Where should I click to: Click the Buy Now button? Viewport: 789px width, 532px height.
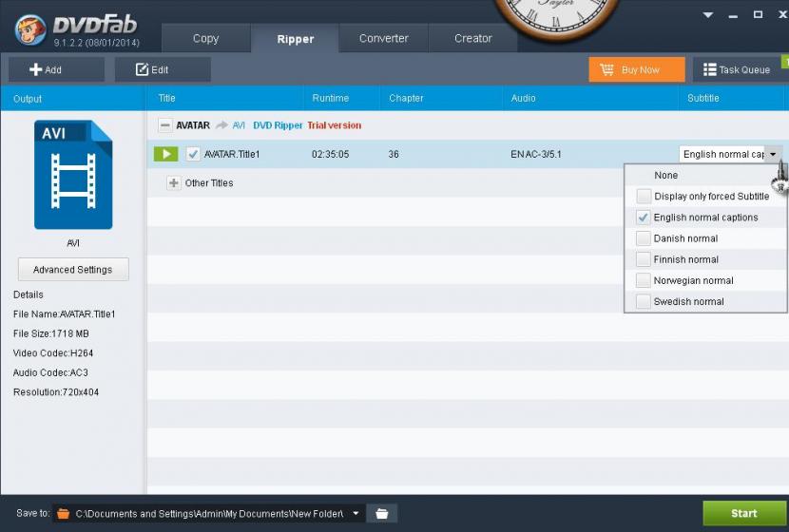pyautogui.click(x=637, y=69)
